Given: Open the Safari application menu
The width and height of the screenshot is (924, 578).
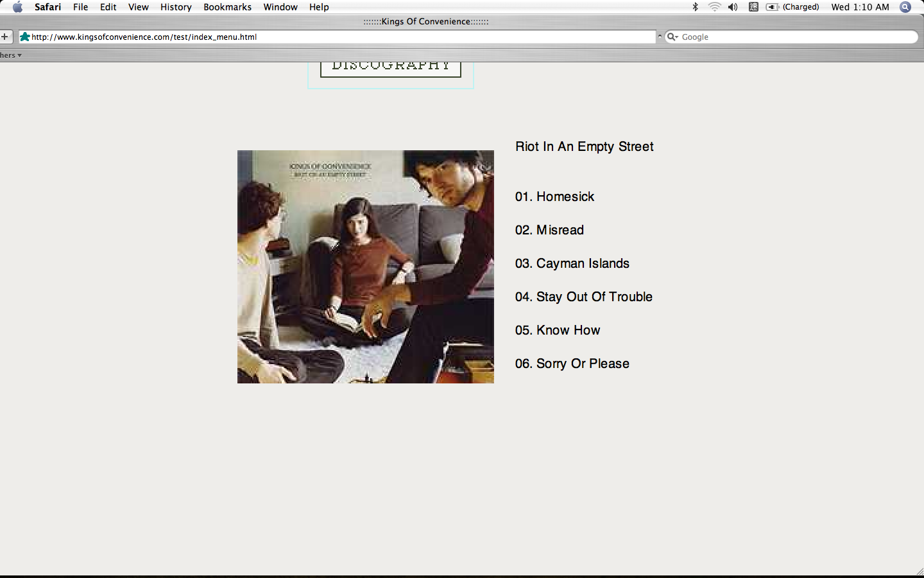Looking at the screenshot, I should 47,7.
